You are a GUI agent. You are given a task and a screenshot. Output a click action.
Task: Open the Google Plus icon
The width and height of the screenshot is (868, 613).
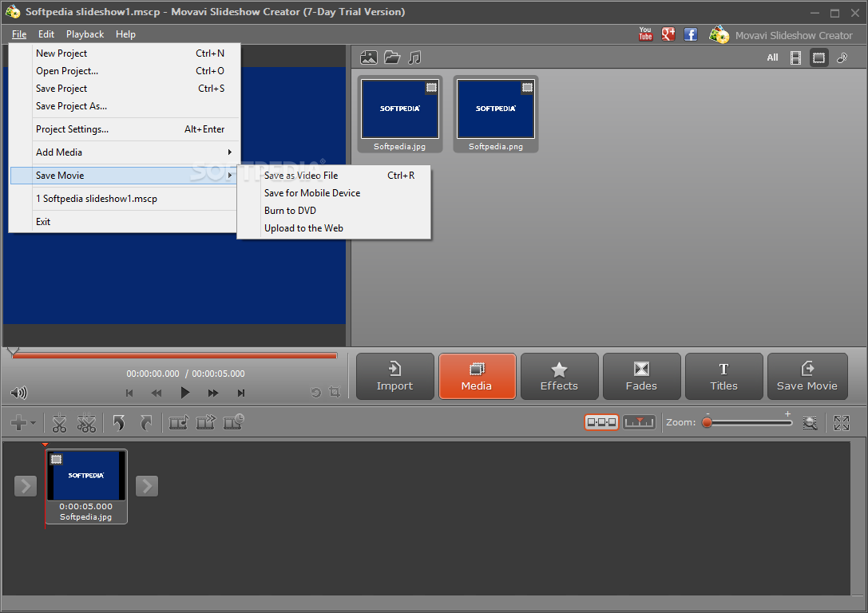tap(668, 34)
